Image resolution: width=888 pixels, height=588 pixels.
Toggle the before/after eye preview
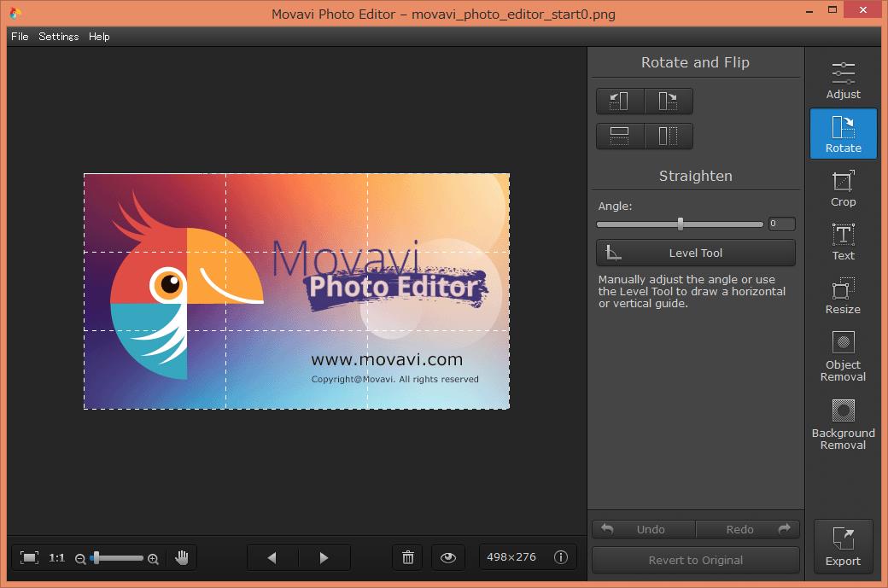point(448,557)
